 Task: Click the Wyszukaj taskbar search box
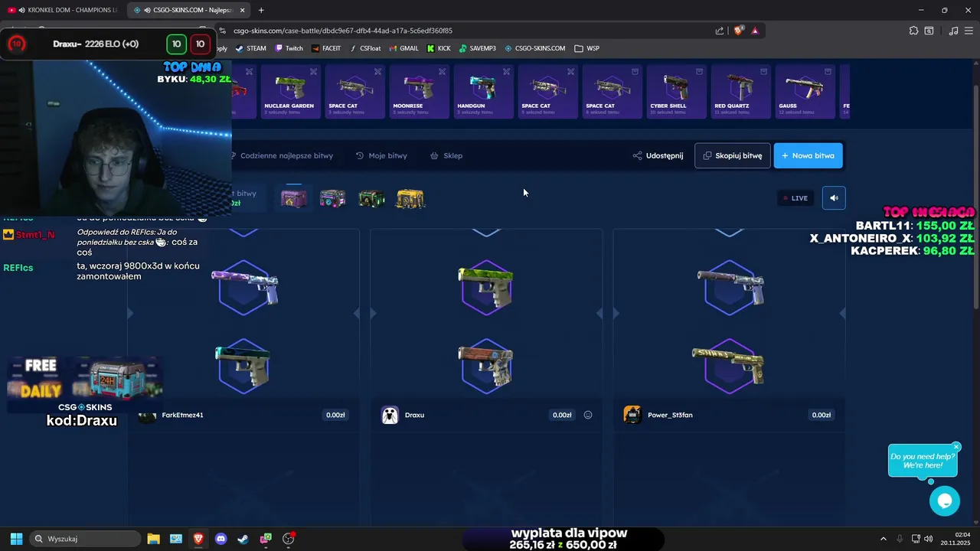pyautogui.click(x=85, y=539)
